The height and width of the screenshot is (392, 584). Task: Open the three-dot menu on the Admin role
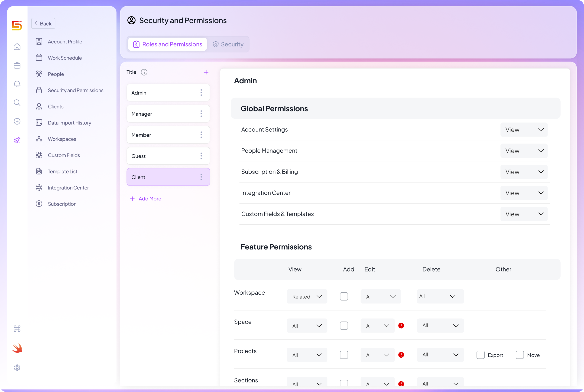click(x=201, y=92)
